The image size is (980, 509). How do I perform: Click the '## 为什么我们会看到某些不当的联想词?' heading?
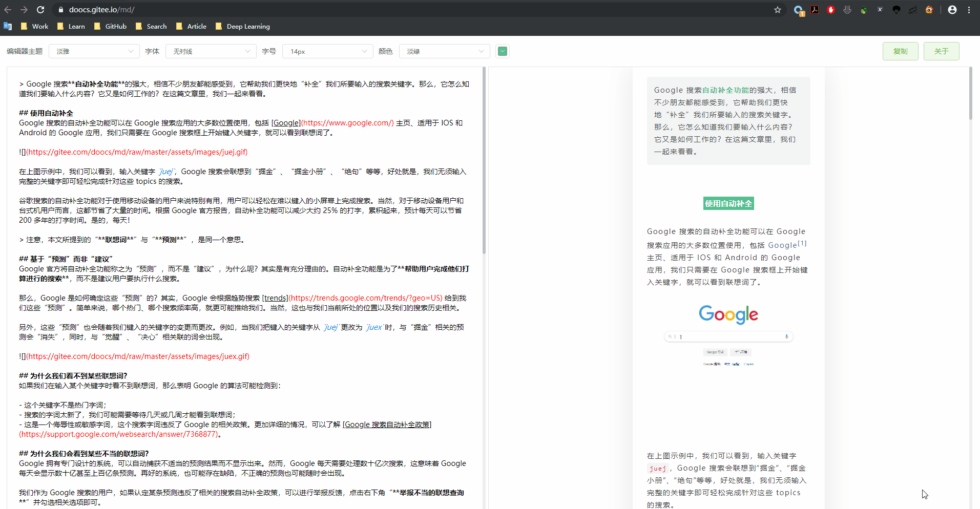(84, 454)
